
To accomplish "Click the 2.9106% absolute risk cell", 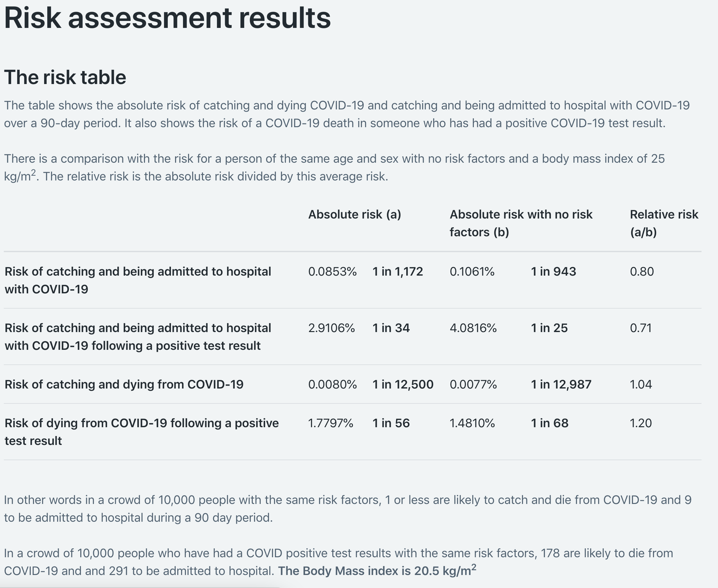I will coord(331,328).
